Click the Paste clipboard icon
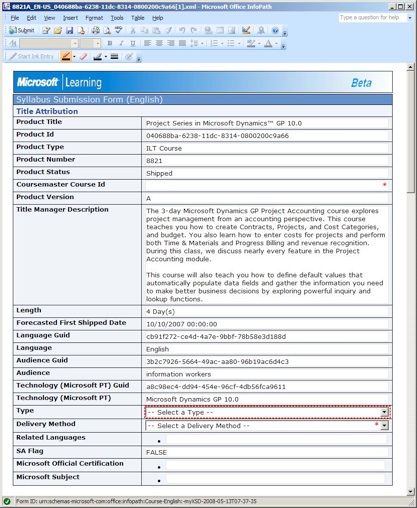417x508 pixels. coord(156,31)
